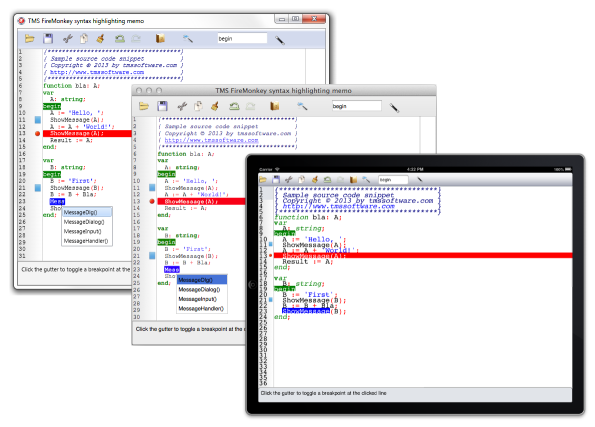Screen dimensions: 595x427
Task: Select MessageDlg() in Mac window autocomplete list
Action: pyautogui.click(x=202, y=280)
